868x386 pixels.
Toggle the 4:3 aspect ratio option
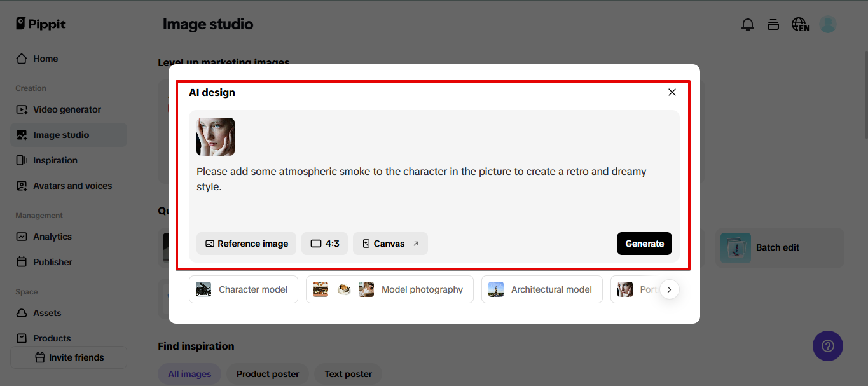pos(324,244)
